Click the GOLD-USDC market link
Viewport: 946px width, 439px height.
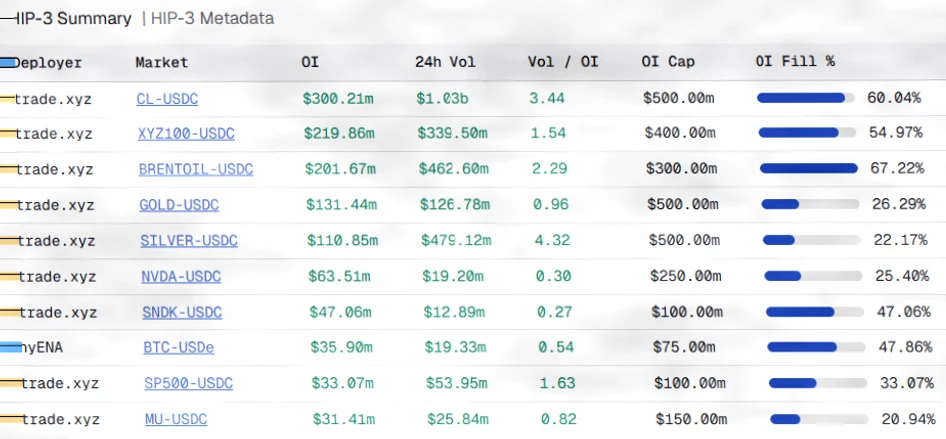coord(179,205)
